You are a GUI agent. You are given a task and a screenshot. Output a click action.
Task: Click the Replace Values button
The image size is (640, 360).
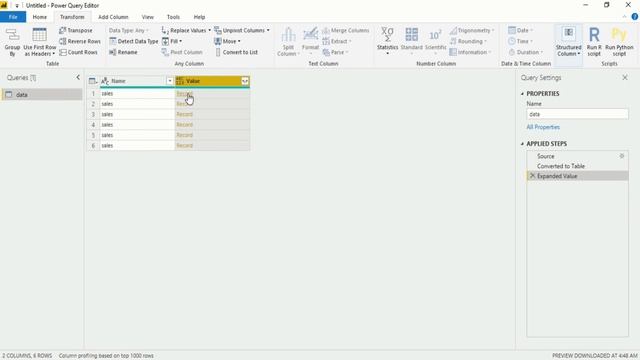(x=184, y=31)
